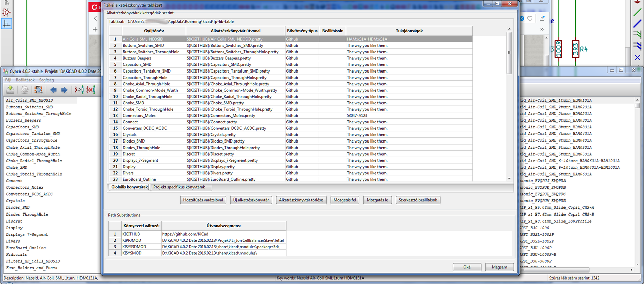Select Choke_SMD in Cvpcb library list
The height and width of the screenshot is (284, 644).
(17, 167)
